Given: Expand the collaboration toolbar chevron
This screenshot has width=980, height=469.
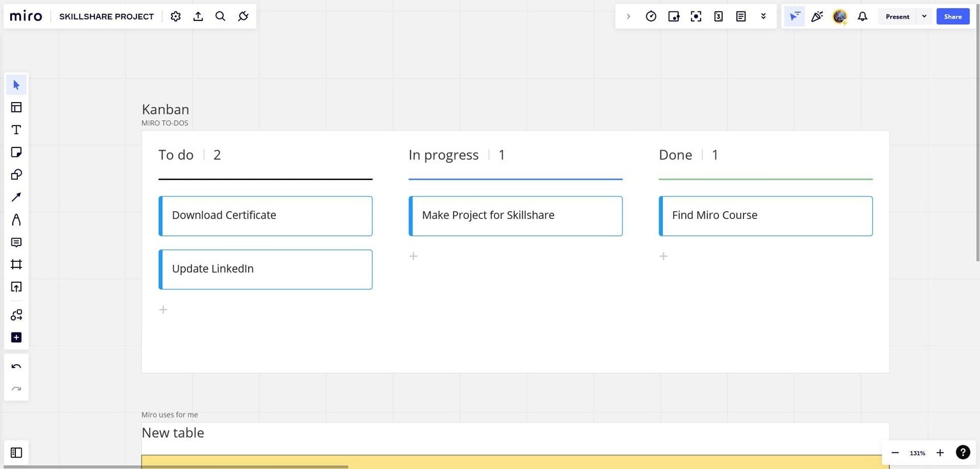Looking at the screenshot, I should (628, 17).
